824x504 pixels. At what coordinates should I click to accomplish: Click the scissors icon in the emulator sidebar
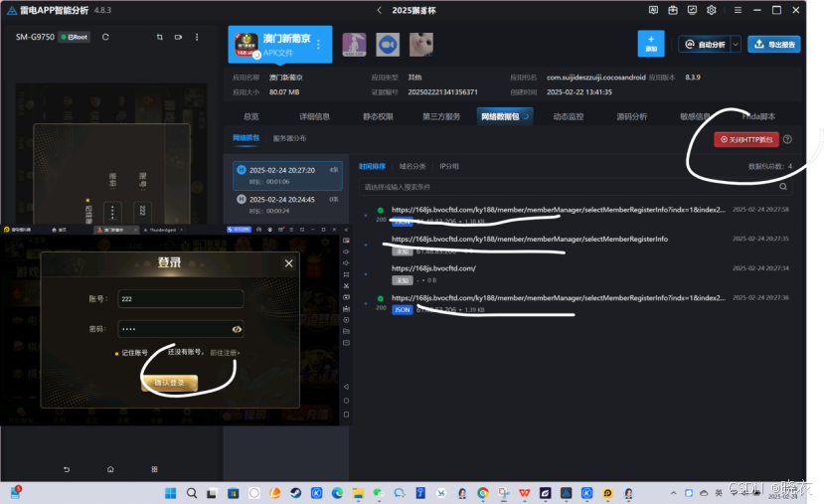(346, 286)
